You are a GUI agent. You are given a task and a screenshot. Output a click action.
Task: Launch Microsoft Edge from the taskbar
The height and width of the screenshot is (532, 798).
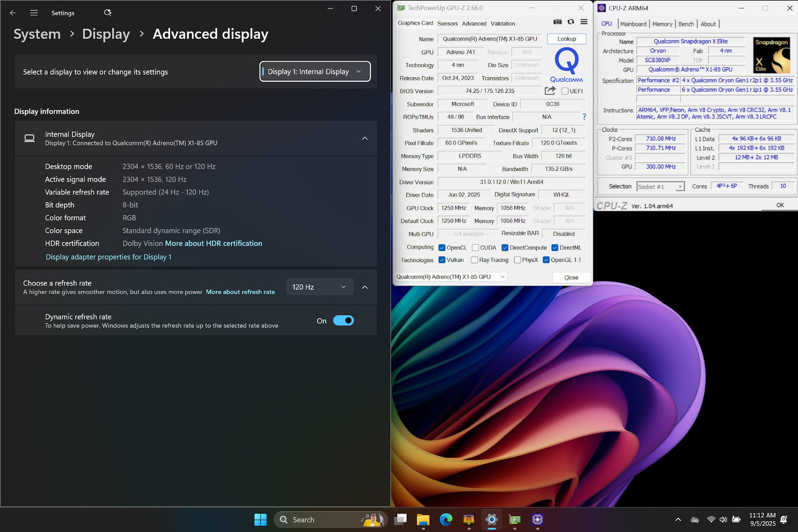[446, 520]
